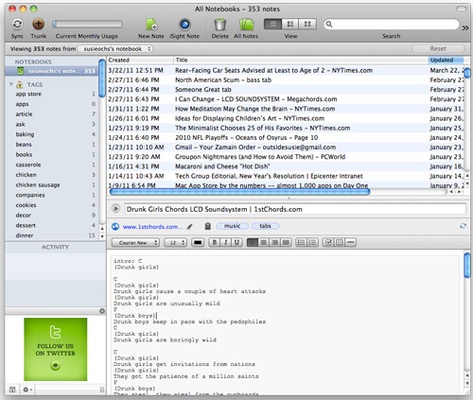Select the app store tag
Image resolution: width=473 pixels, height=400 pixels.
click(29, 94)
